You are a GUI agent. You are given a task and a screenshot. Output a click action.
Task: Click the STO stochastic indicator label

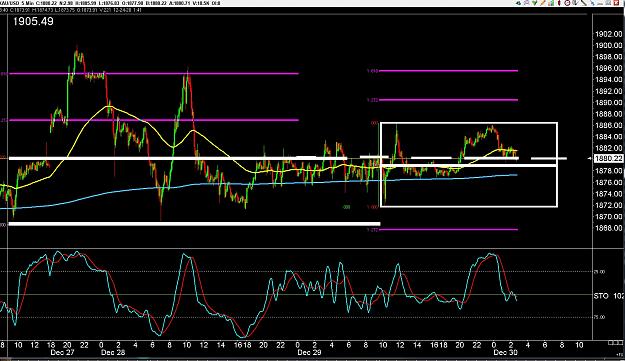[x=601, y=296]
